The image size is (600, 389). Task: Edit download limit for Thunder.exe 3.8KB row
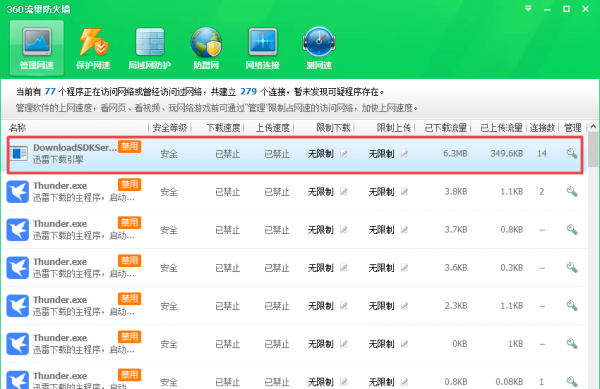point(344,192)
